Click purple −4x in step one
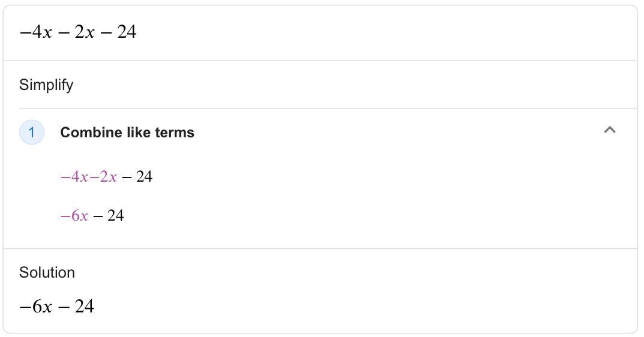This screenshot has height=337, width=644. (74, 177)
